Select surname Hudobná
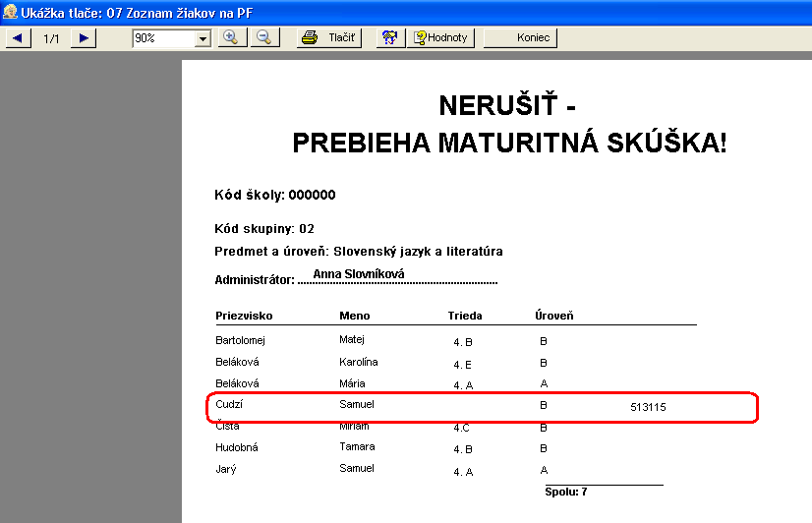 237,447
